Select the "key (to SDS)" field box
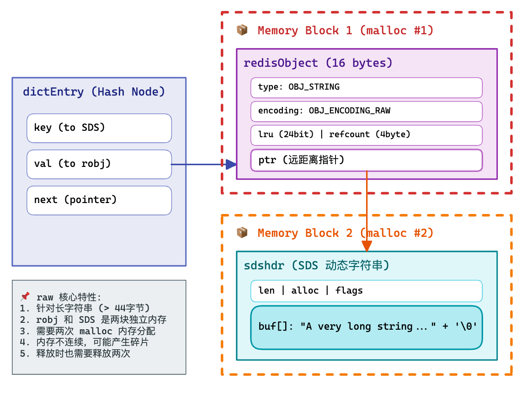This screenshot has height=396, width=532. point(99,128)
